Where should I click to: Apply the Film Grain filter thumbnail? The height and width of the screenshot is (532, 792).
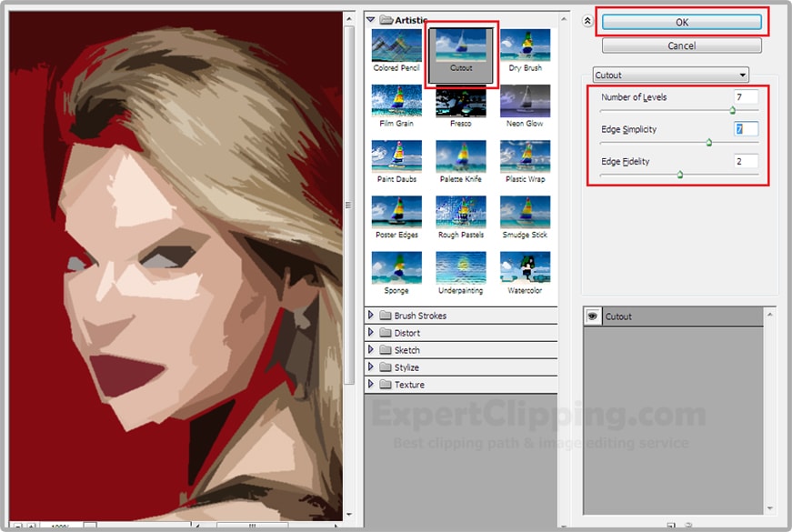click(396, 101)
